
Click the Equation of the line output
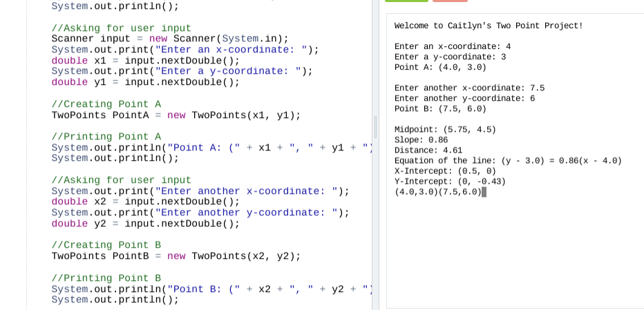[x=507, y=160]
